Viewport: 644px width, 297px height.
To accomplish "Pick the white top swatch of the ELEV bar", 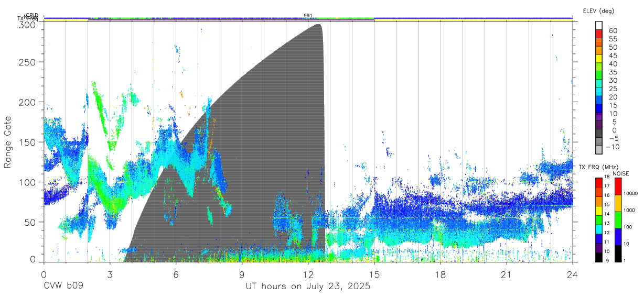I will point(599,26).
